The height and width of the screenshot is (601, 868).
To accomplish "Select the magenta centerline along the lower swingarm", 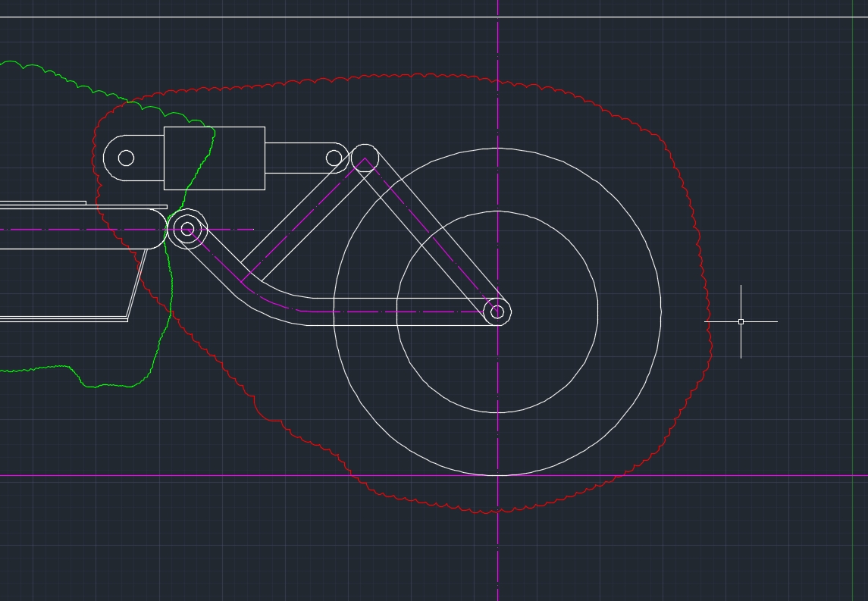I will (x=394, y=311).
